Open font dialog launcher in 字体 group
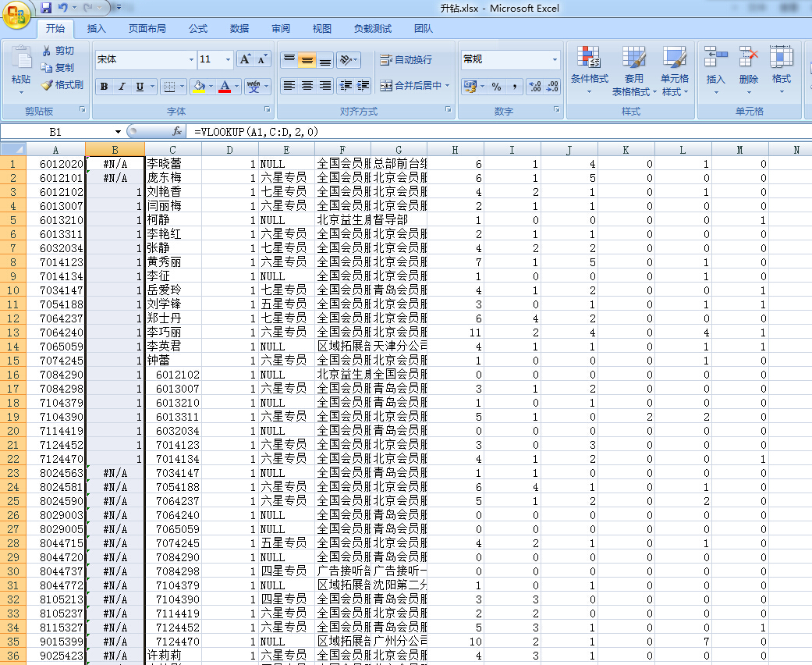 point(268,109)
